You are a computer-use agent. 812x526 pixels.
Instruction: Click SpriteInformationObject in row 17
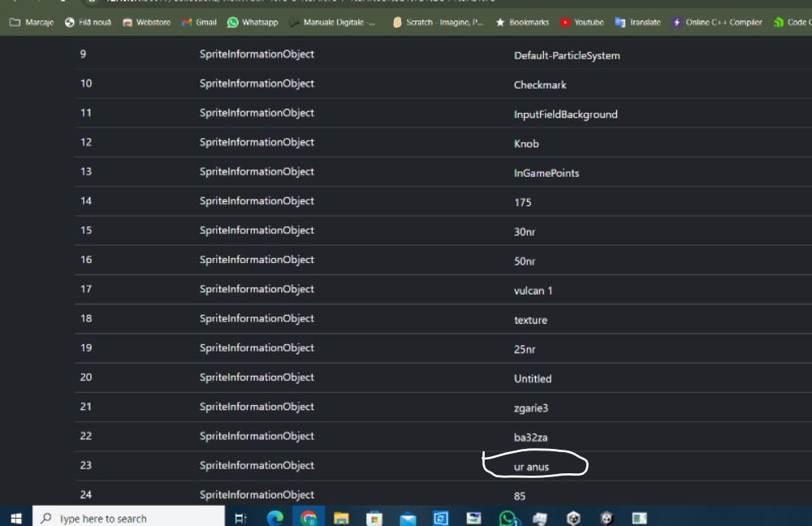pyautogui.click(x=257, y=290)
